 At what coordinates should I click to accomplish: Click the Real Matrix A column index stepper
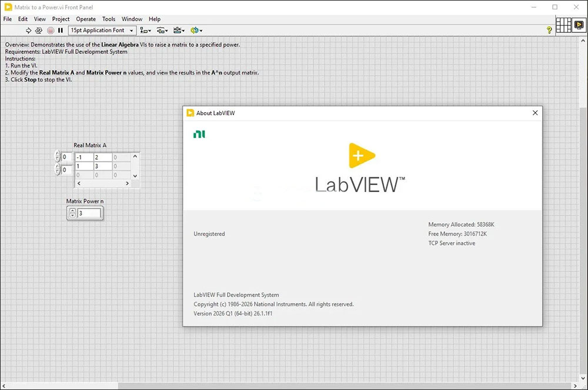tap(58, 169)
